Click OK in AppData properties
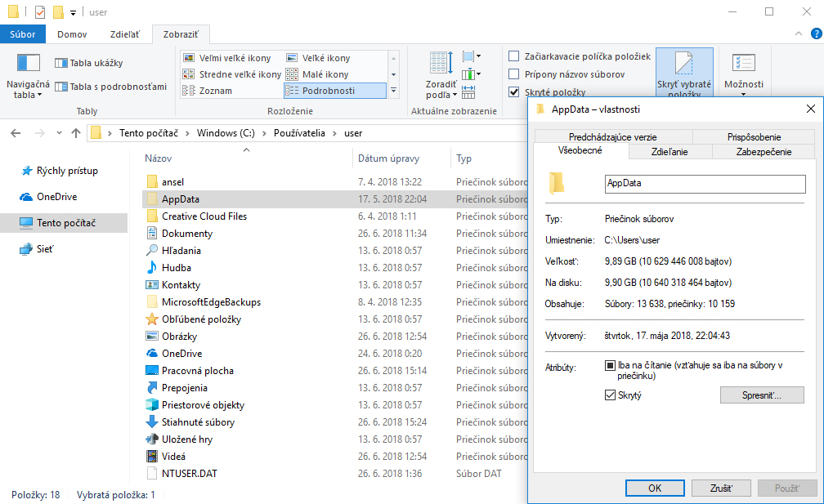 pos(655,488)
